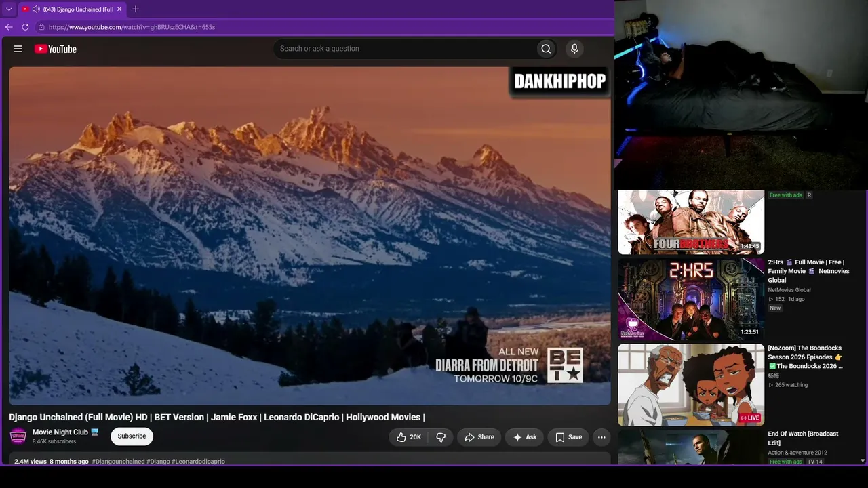Click the #Djangounchained hashtag

(119, 462)
